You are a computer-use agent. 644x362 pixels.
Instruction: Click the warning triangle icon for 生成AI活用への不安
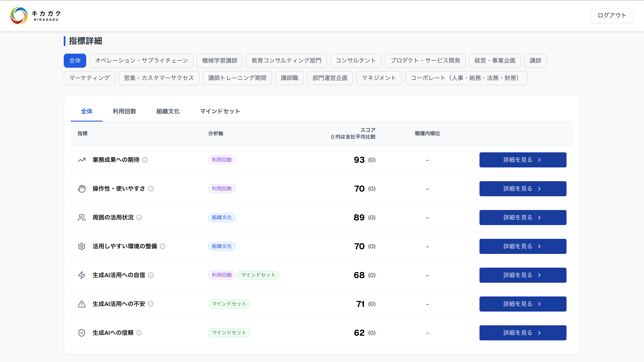click(82, 304)
